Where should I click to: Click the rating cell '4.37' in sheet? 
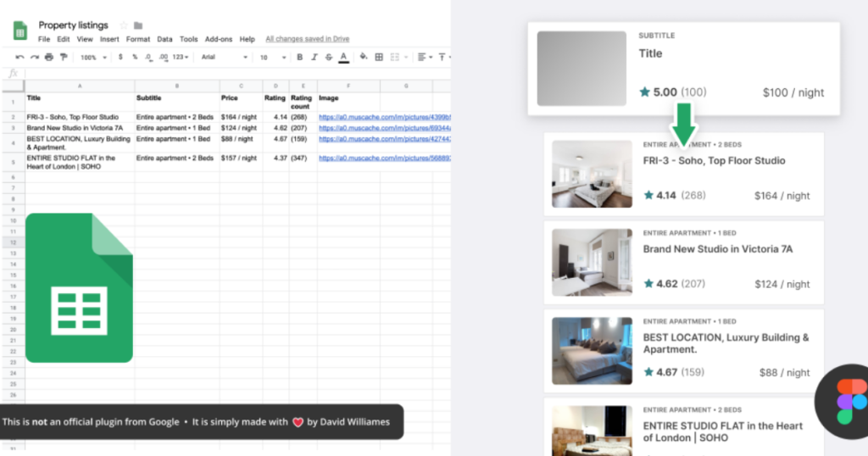pyautogui.click(x=275, y=162)
